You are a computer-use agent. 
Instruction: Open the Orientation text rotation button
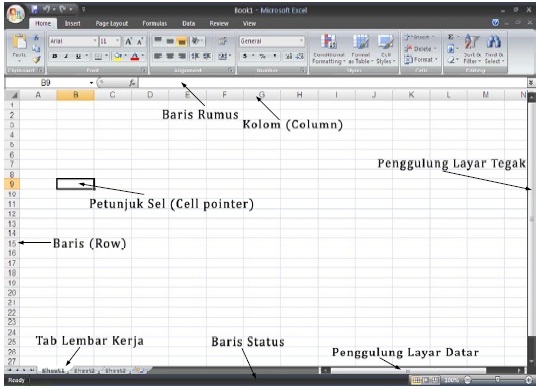198,41
